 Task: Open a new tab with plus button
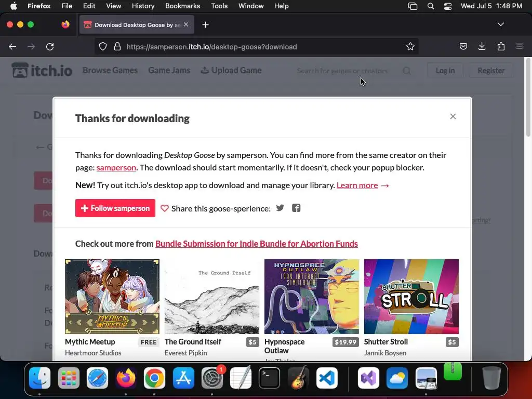coord(205,25)
